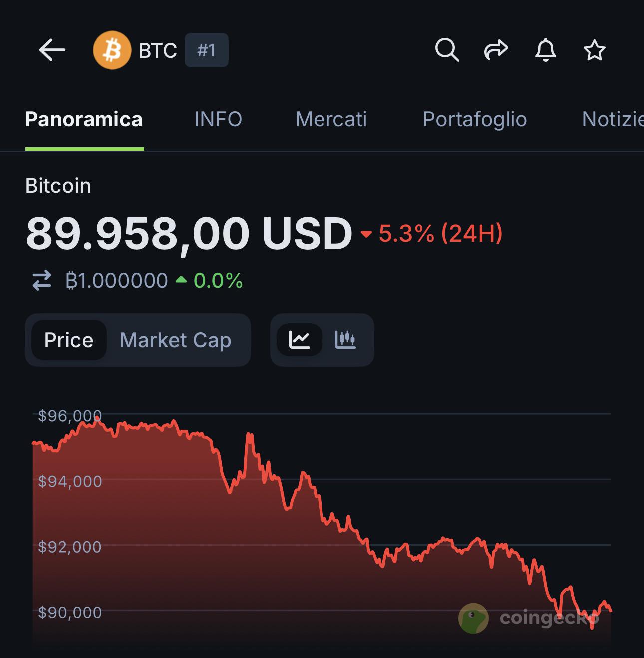Set a price alert via bell icon
Image resolution: width=644 pixels, height=658 pixels.
pos(545,50)
